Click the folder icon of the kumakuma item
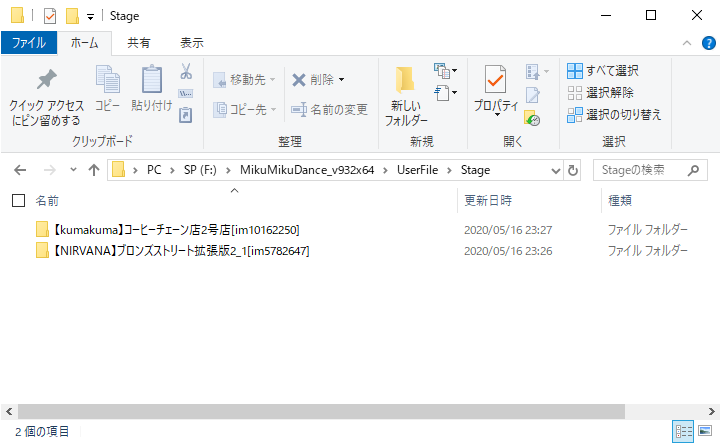 coord(42,229)
